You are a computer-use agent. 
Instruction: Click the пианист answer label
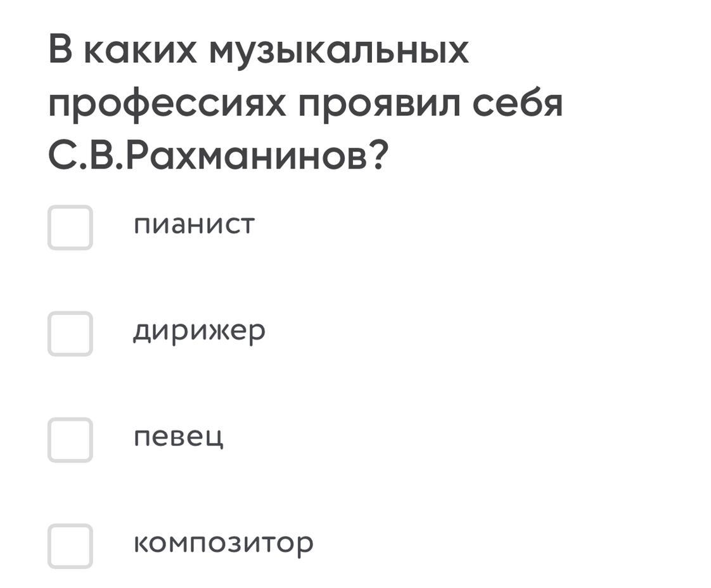[194, 224]
